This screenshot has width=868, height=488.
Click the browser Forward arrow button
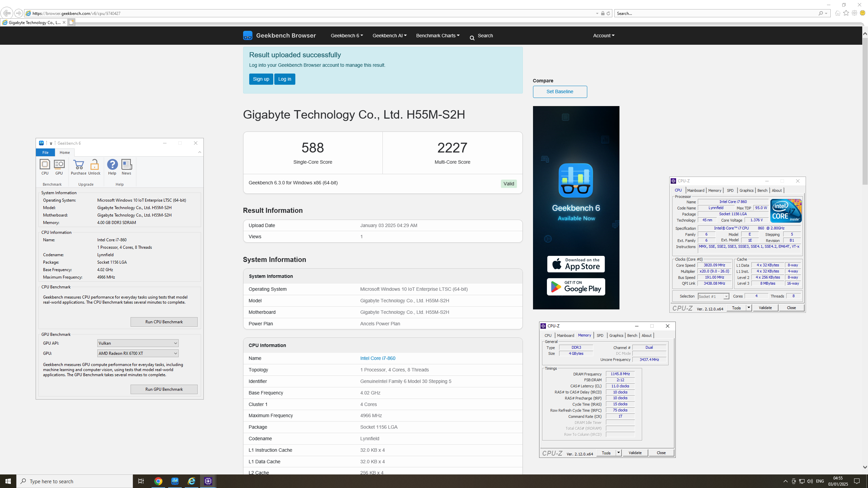pyautogui.click(x=19, y=13)
